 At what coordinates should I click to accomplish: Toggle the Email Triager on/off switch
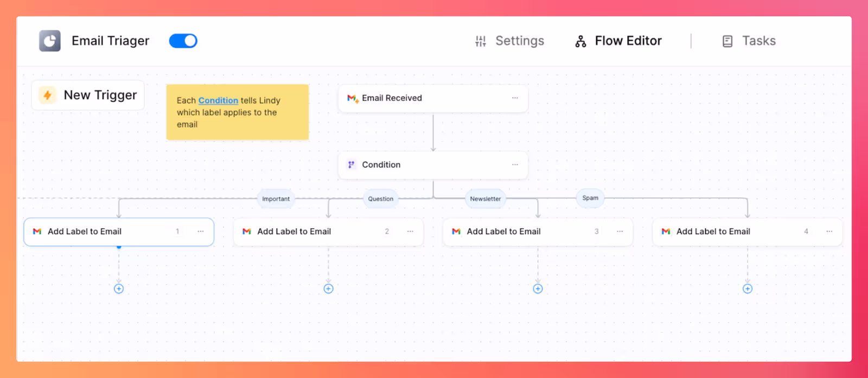183,41
